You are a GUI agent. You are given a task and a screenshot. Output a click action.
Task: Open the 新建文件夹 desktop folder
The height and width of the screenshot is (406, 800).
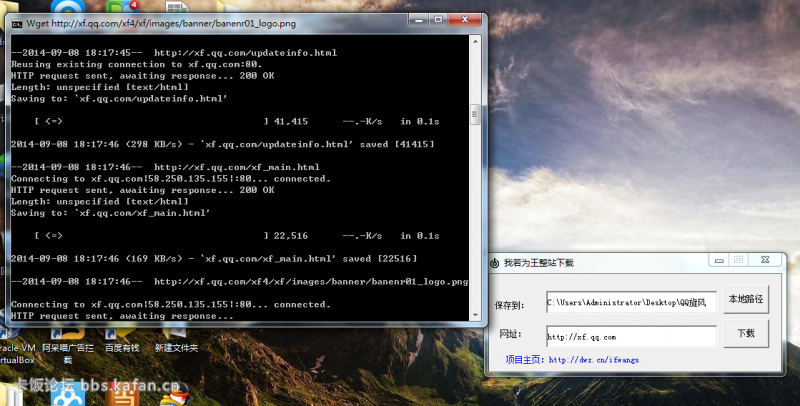176,342
